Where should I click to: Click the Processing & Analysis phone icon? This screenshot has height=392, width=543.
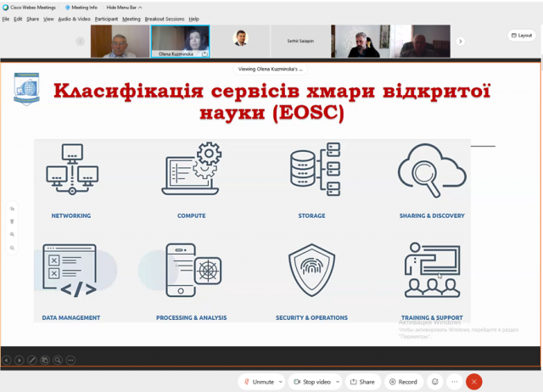click(193, 270)
